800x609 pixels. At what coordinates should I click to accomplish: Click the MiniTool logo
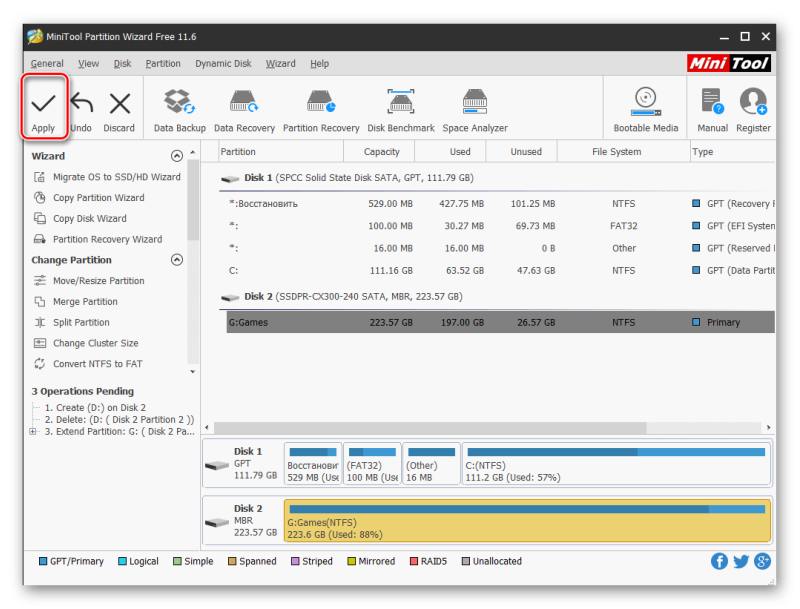coord(729,63)
